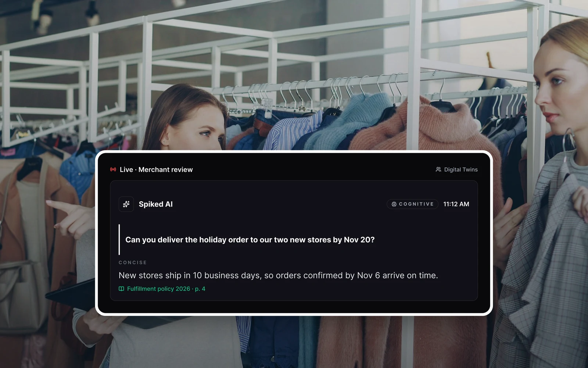Click the holiday order delivery question text
The height and width of the screenshot is (368, 588).
(250, 240)
